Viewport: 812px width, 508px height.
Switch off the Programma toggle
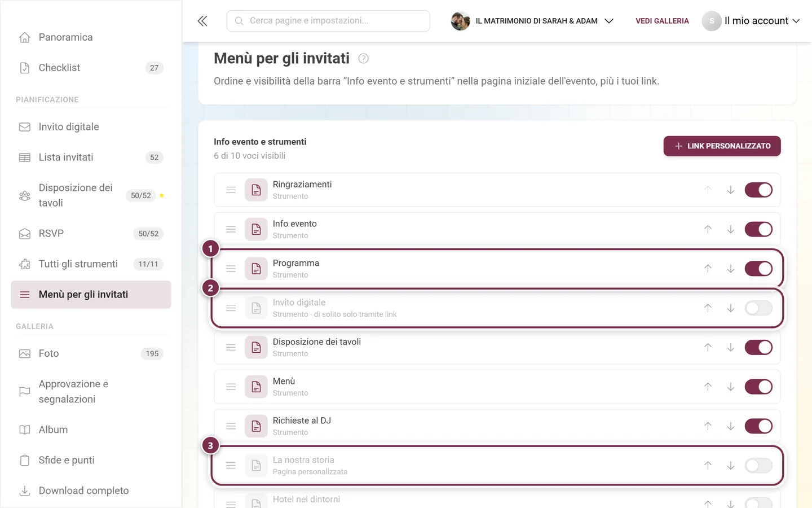click(758, 269)
